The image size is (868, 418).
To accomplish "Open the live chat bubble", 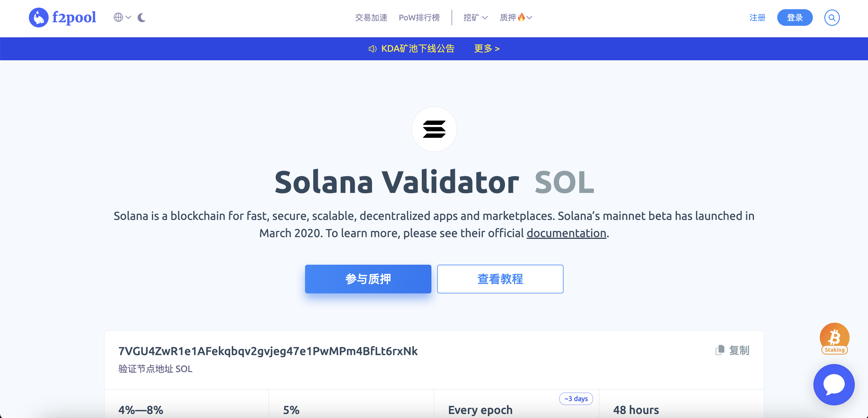I will [834, 384].
